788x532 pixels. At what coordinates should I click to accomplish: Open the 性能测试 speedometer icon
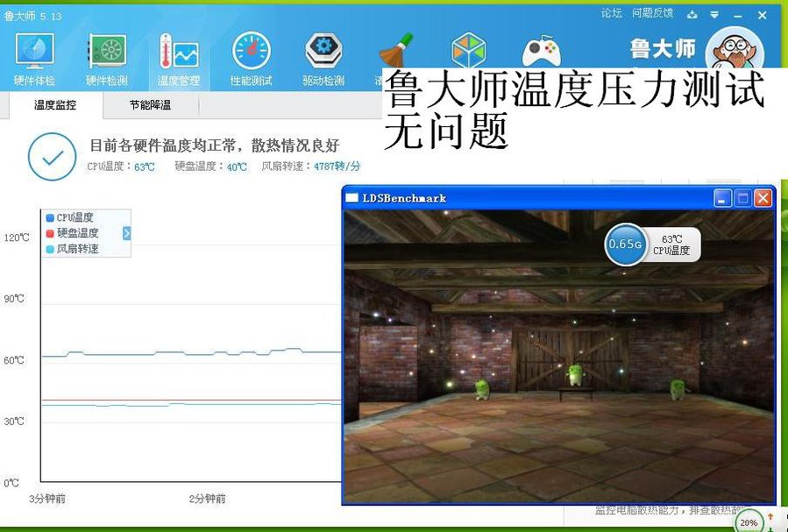coord(251,58)
